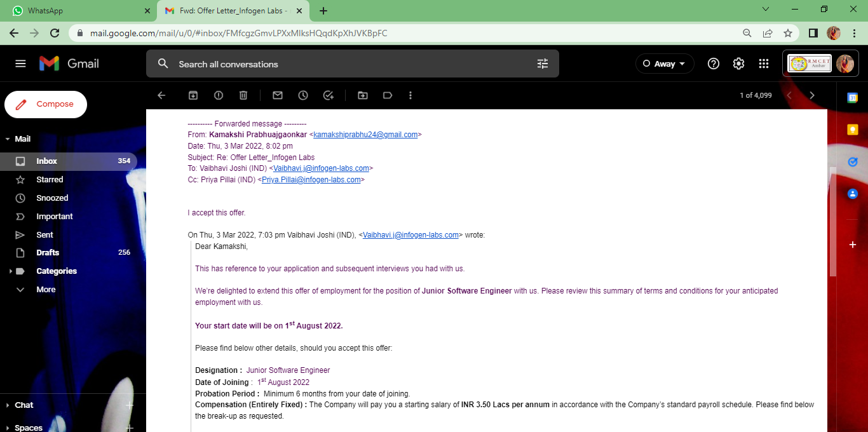Toggle the main menu hamburger button
The width and height of the screenshot is (868, 432).
click(x=20, y=64)
